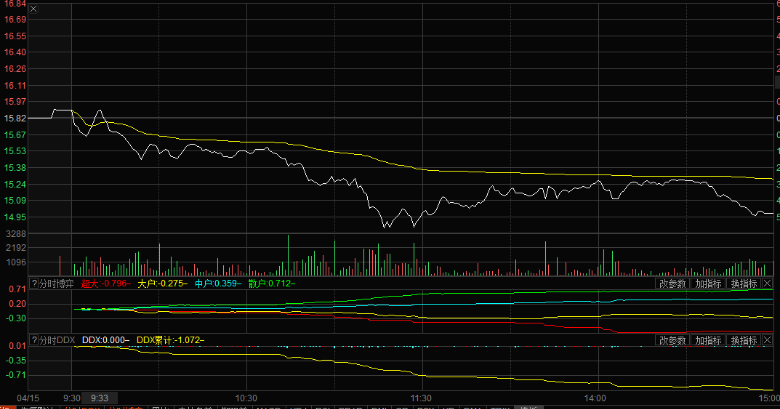
Task: Click 改参数 in the 分时DDX panel
Action: coord(674,341)
